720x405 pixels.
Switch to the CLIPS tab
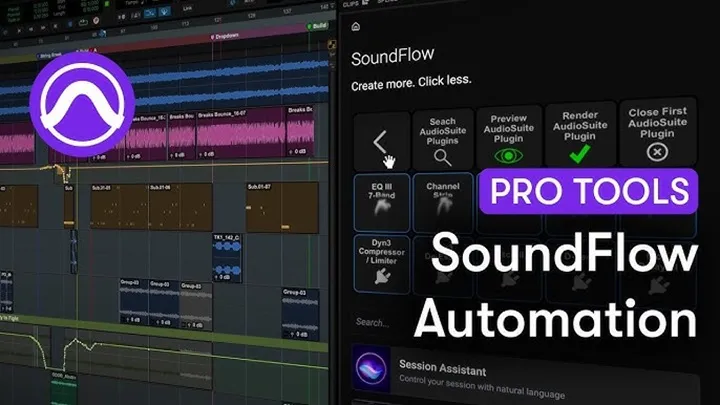tap(350, 4)
